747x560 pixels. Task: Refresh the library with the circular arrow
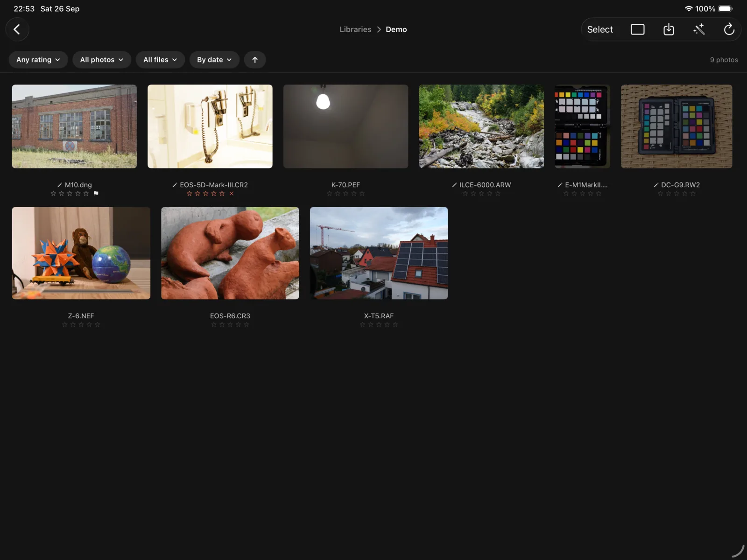(x=729, y=29)
